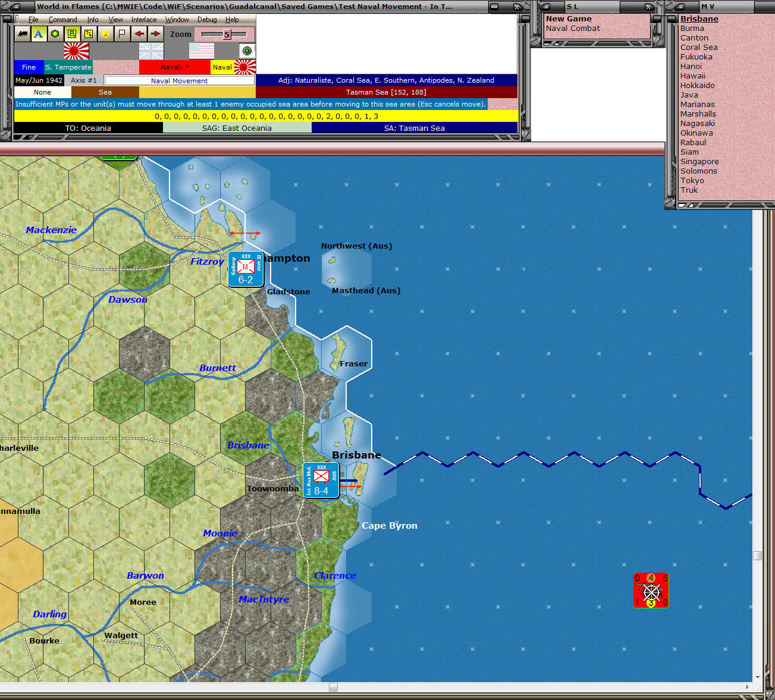Select the 8-4 infantry unit counter at Brisbane
Viewport: 775px width, 700px height.
(x=321, y=480)
